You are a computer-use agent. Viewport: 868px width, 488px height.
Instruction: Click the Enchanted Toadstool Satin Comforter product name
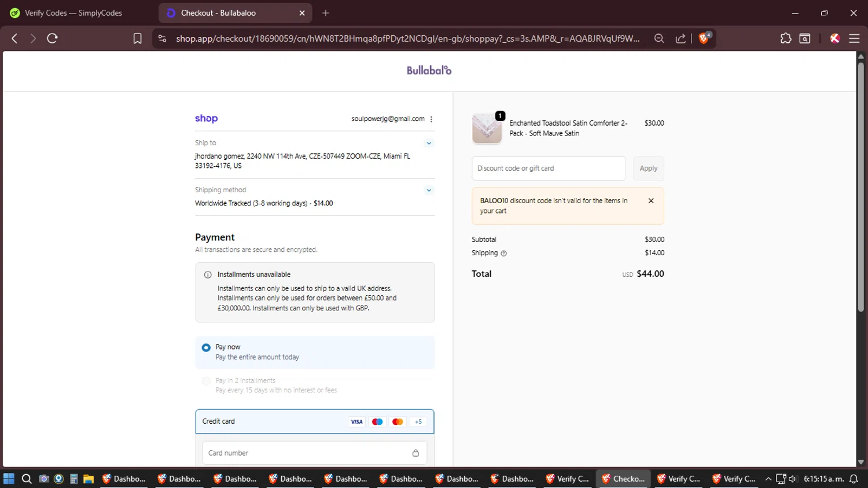pos(568,128)
